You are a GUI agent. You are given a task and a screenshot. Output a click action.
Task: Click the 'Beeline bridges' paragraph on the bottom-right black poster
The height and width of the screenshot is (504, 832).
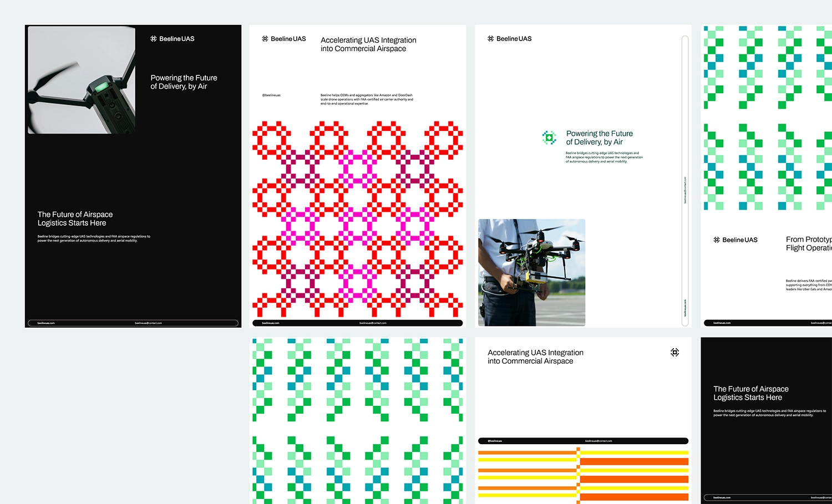pyautogui.click(x=769, y=413)
